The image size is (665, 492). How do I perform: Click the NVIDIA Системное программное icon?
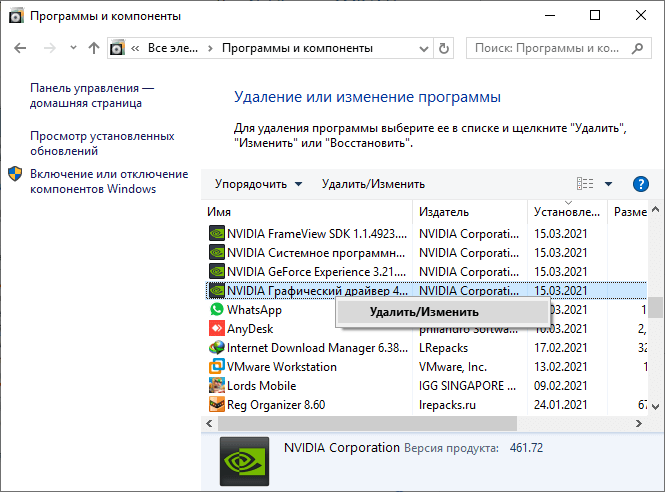217,252
